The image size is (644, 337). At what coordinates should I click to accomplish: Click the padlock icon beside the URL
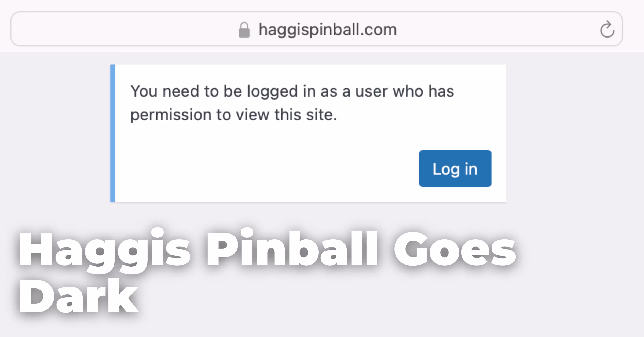click(x=244, y=30)
